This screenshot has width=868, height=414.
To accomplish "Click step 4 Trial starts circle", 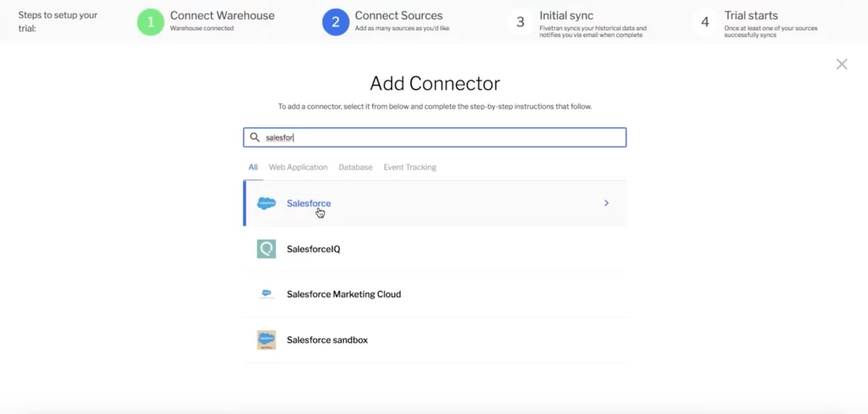I will tap(705, 22).
